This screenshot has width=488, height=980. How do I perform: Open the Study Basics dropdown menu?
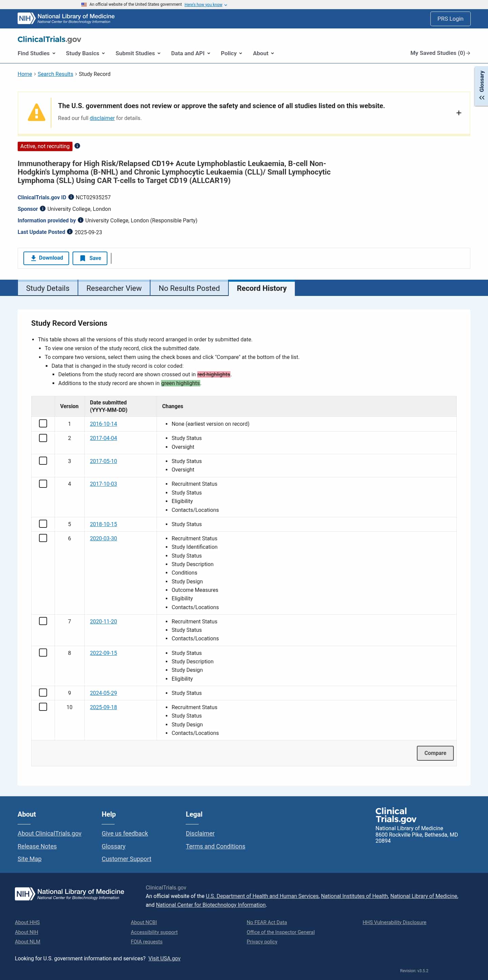coord(85,53)
